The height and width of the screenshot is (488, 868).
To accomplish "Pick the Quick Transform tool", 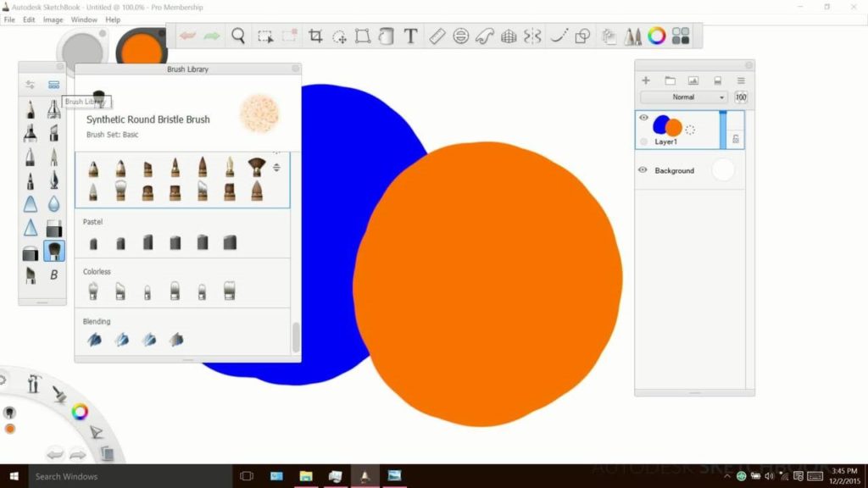I will [x=339, y=36].
